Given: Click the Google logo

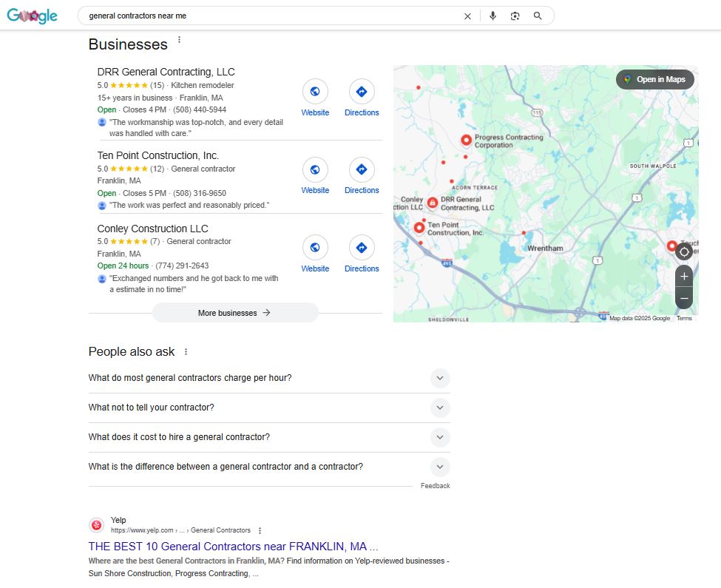Looking at the screenshot, I should [x=33, y=16].
